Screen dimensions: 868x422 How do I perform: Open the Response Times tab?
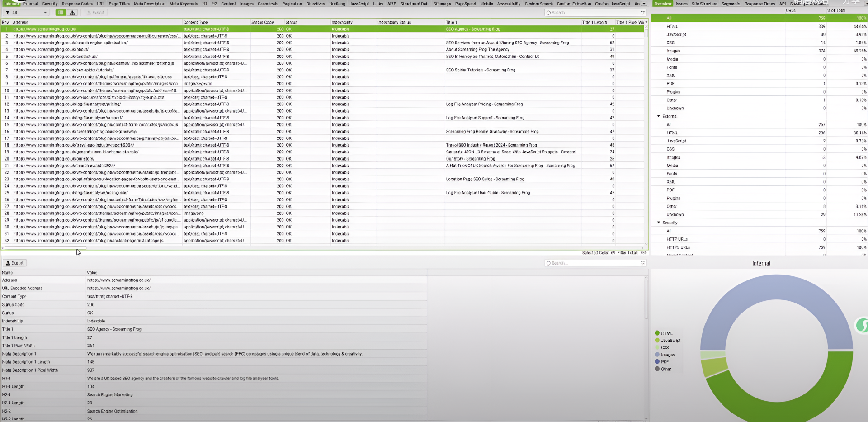pos(759,4)
